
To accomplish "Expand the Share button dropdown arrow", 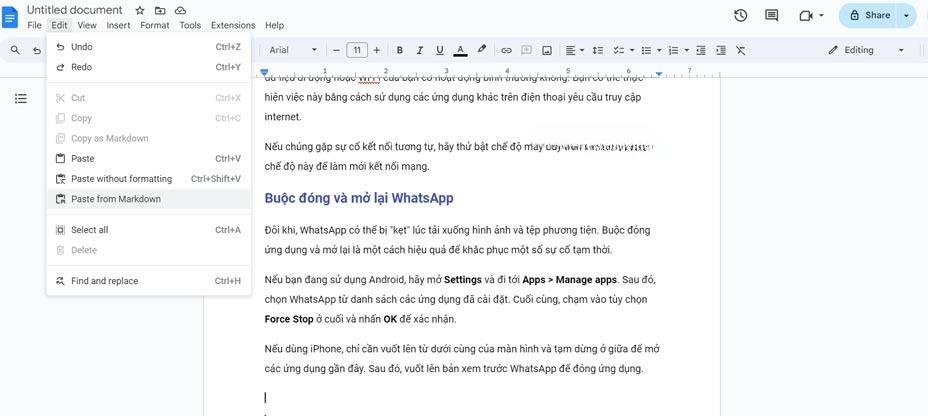I will coord(907,16).
